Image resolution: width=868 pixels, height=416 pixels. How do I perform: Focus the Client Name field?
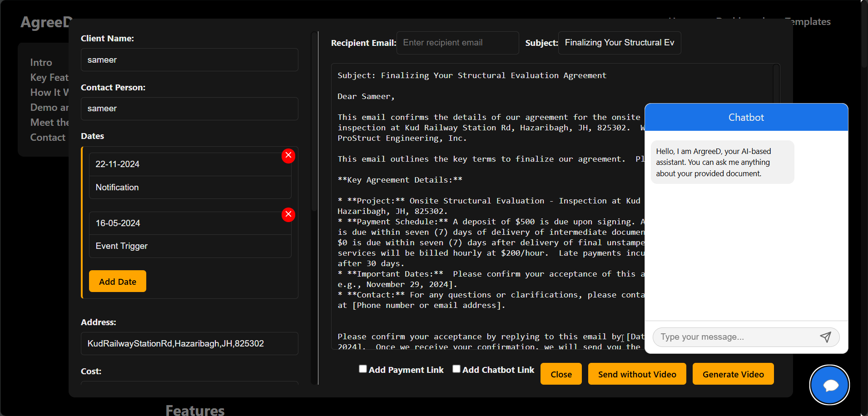tap(189, 60)
